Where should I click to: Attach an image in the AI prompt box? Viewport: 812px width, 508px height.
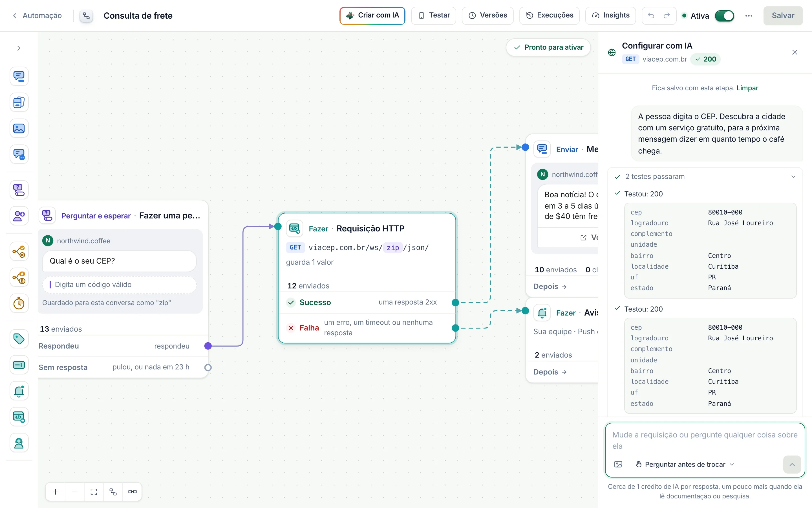pos(618,464)
